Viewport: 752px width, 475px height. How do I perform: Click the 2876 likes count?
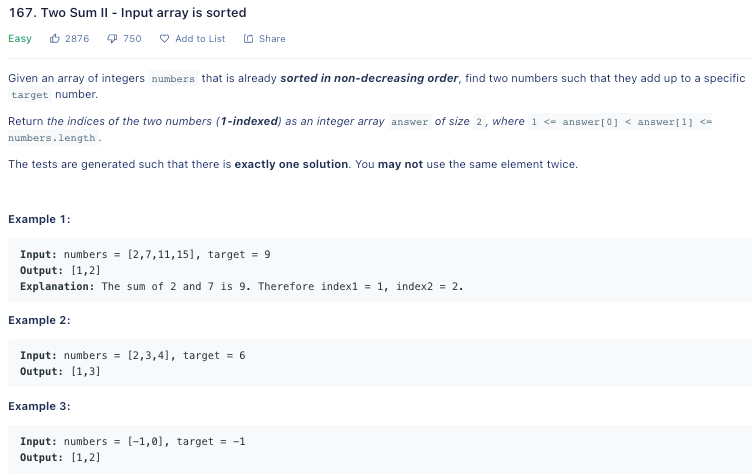(77, 39)
